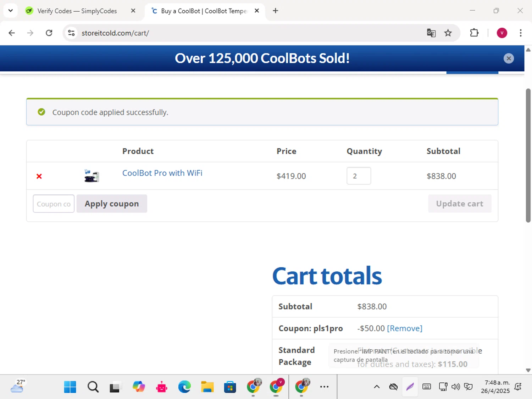This screenshot has height=399, width=532.
Task: Remove the pls1pro coupon
Action: pos(404,328)
